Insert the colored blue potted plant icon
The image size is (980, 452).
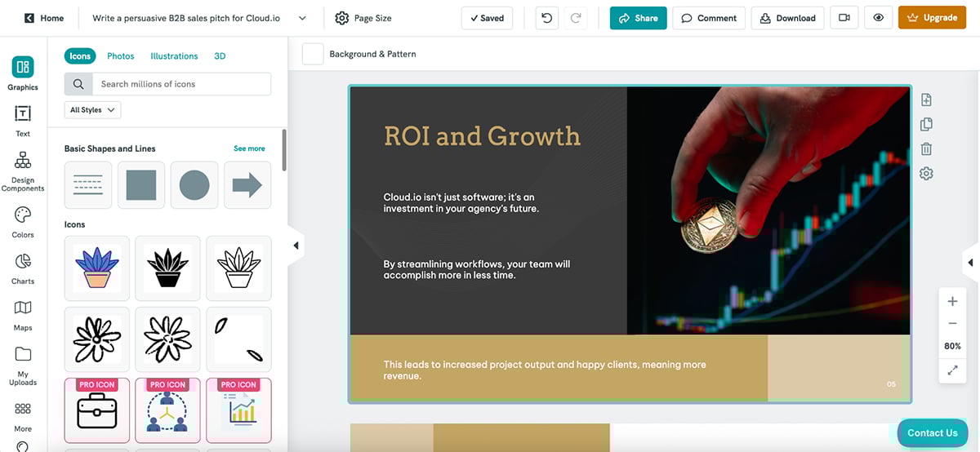[97, 268]
